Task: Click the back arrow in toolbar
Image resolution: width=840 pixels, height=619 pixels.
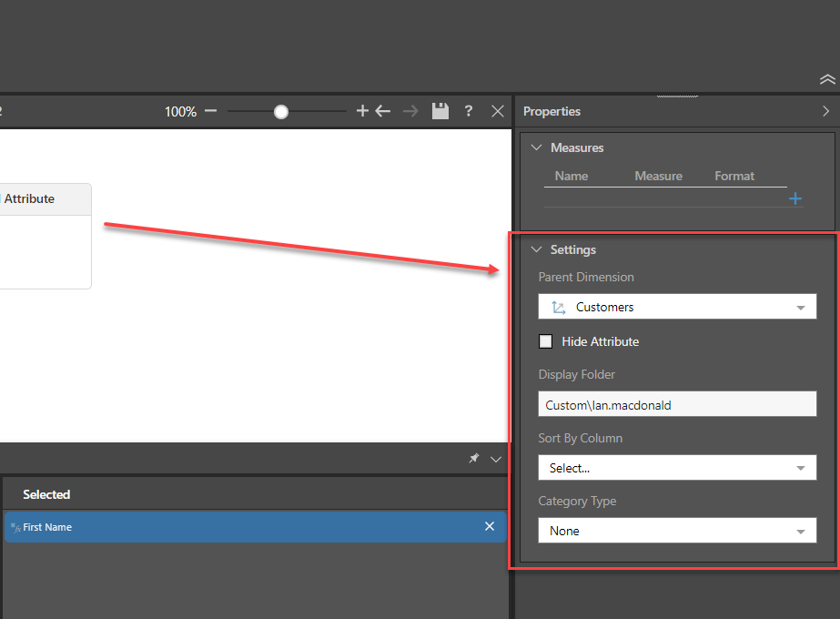Action: [x=383, y=111]
